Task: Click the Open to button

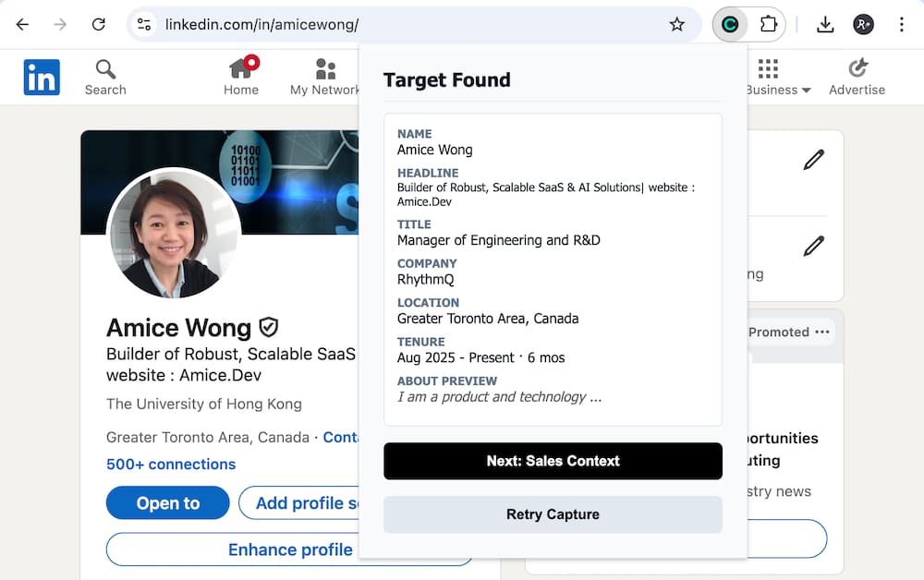Action: (167, 503)
